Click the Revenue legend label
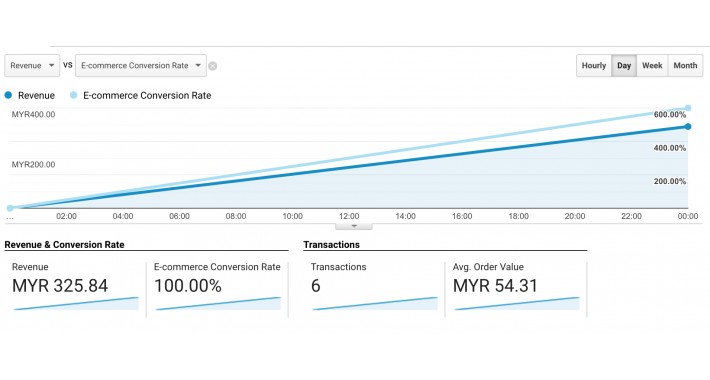710x380 pixels. tap(36, 96)
